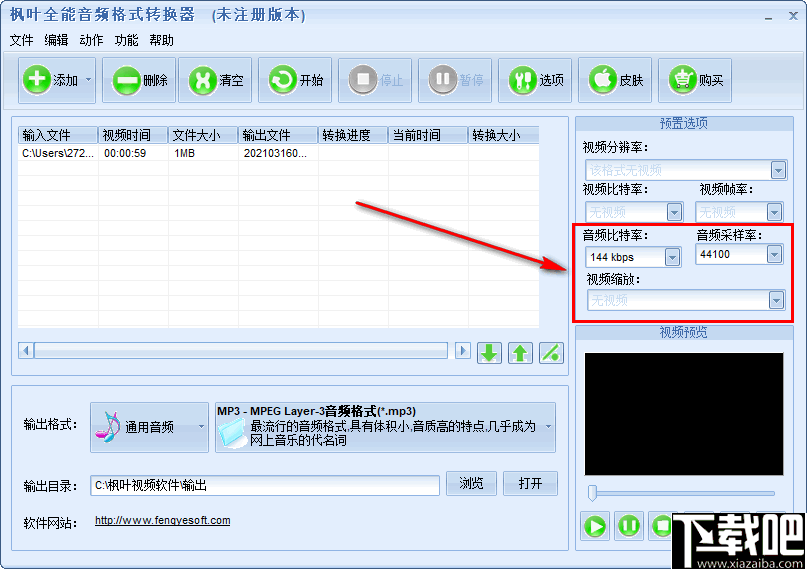Click the greyed 暂停 (pause) toolbar button
Screen dimensions: 807x569
[455, 80]
